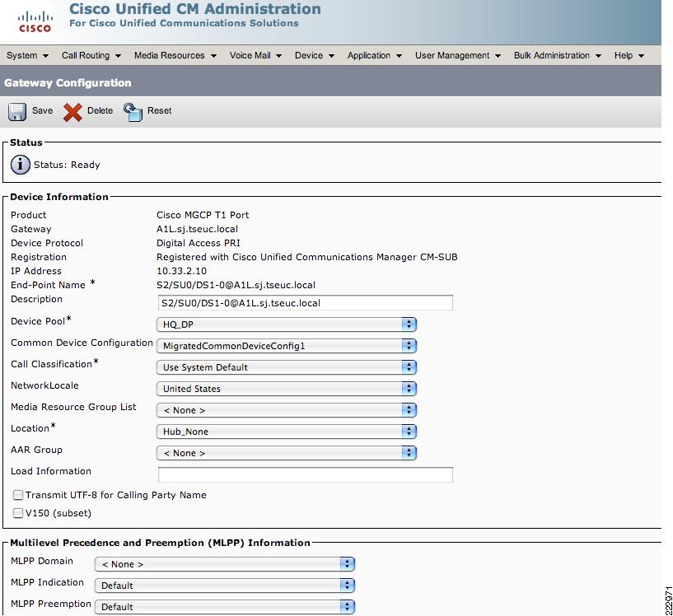This screenshot has height=616, width=673.
Task: Open the Application menu
Action: point(374,55)
